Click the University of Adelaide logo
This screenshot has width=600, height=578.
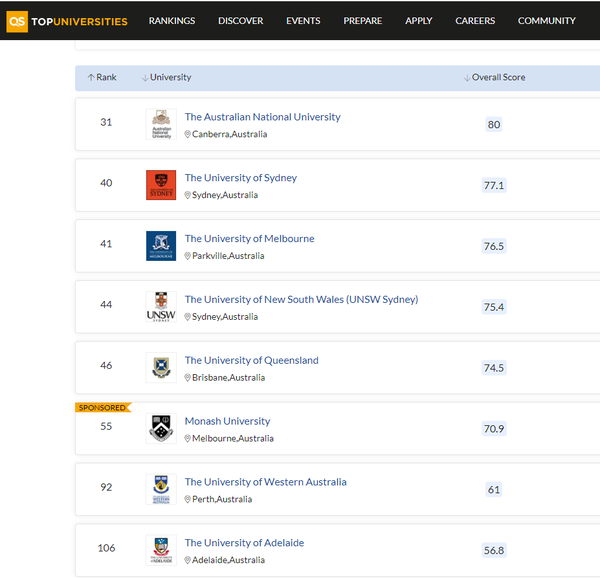point(161,550)
